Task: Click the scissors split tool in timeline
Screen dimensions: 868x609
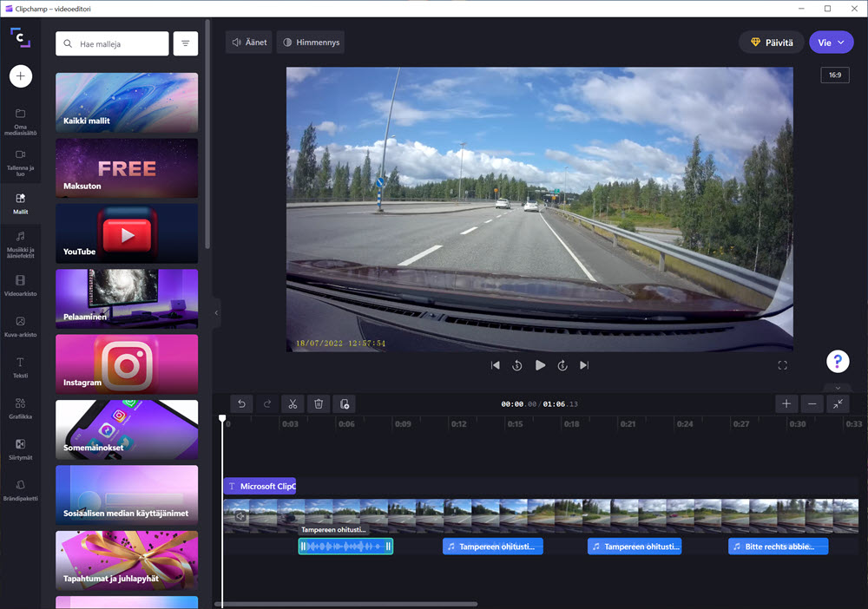Action: [293, 403]
